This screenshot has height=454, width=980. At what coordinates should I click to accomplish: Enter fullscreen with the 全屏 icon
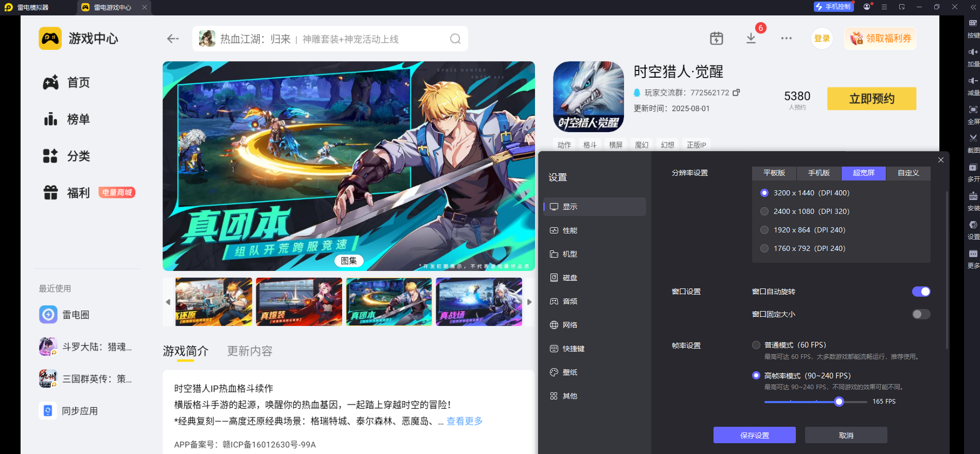973,110
